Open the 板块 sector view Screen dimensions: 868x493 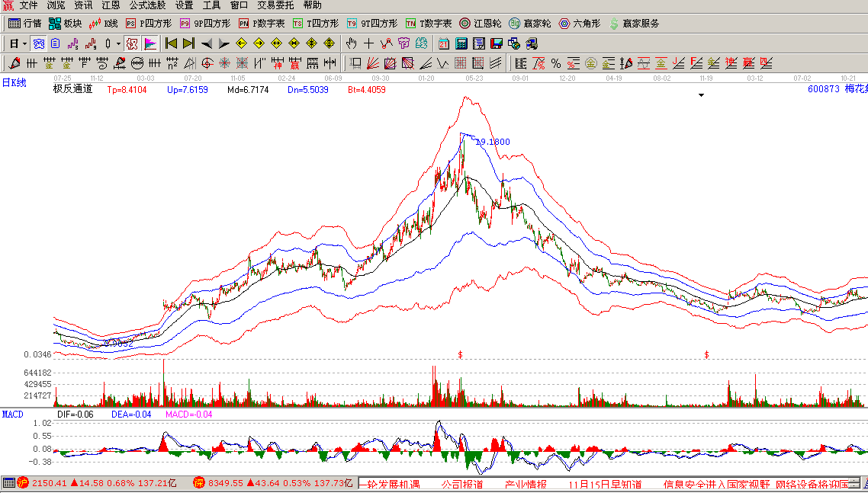tap(65, 24)
